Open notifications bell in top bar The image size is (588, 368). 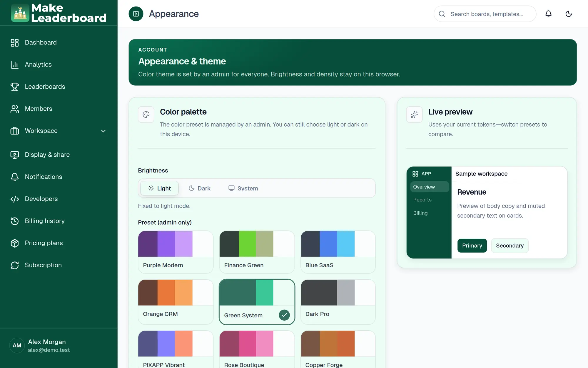(x=548, y=14)
